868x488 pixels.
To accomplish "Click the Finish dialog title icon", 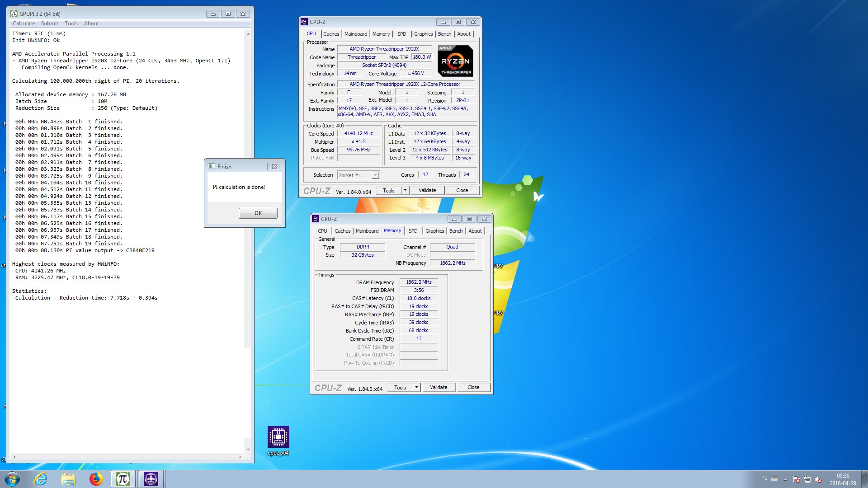I will click(212, 166).
